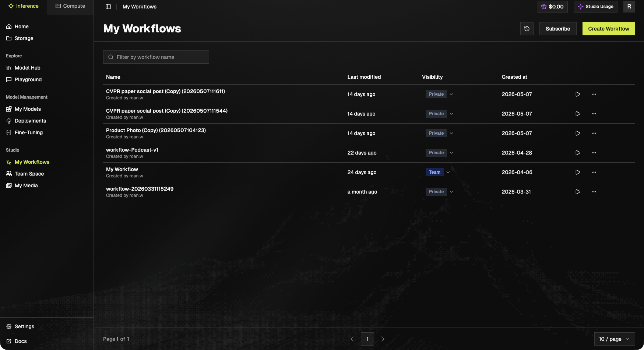Open the $0.00 credit balance
Viewport: 644px width, 350px height.
click(x=552, y=7)
